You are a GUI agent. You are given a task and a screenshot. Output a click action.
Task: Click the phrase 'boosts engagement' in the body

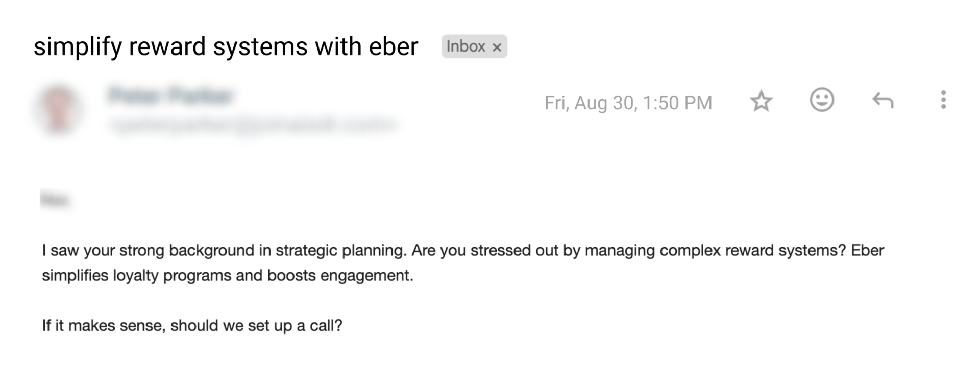[340, 276]
